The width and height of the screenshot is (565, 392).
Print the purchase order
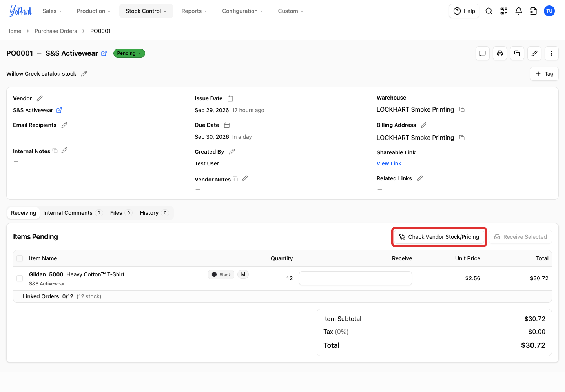click(500, 53)
